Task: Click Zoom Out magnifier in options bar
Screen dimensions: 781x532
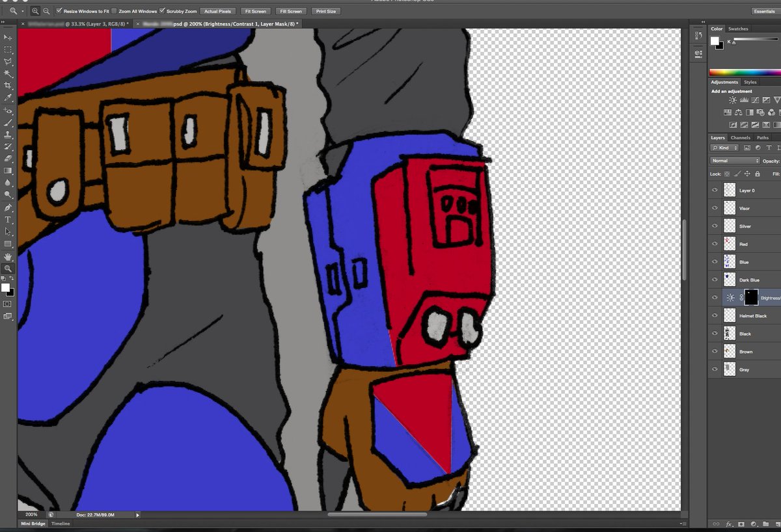Action: [46, 11]
